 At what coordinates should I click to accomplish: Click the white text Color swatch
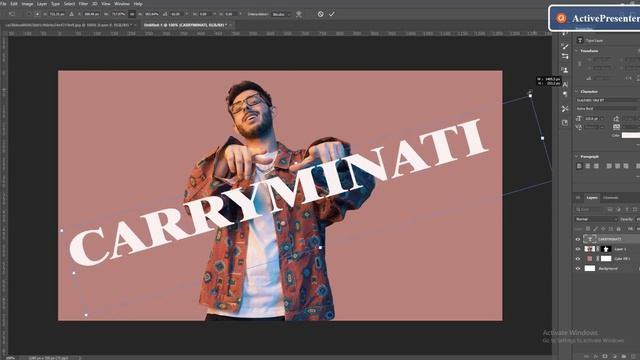click(x=631, y=135)
